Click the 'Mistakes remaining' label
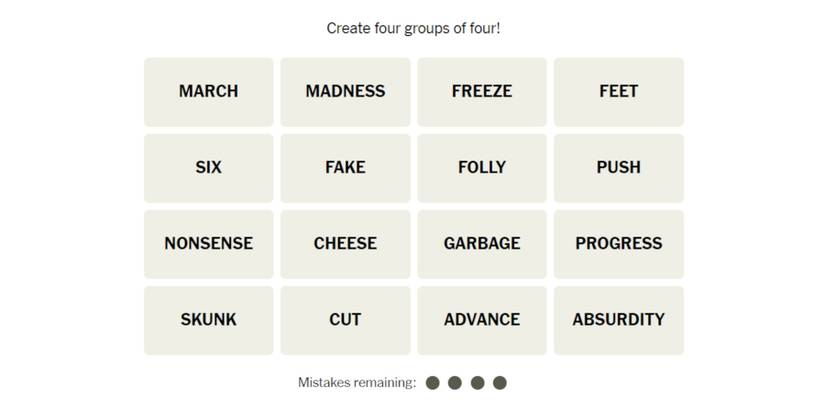Viewport: 825px width, 413px height. tap(357, 383)
